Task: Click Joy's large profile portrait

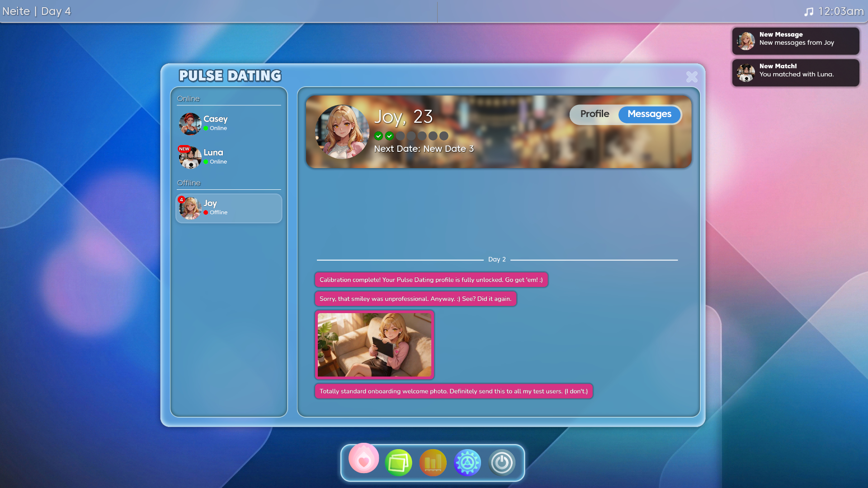Action: click(342, 131)
